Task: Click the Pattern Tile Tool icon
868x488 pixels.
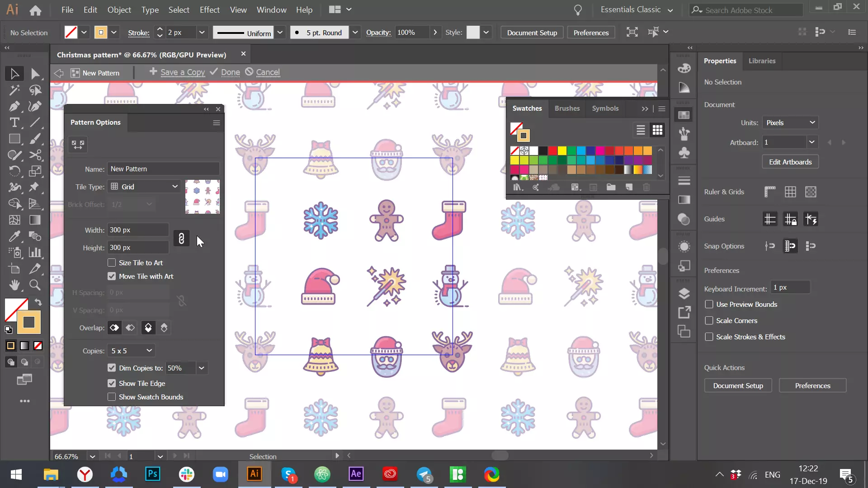Action: (x=78, y=145)
